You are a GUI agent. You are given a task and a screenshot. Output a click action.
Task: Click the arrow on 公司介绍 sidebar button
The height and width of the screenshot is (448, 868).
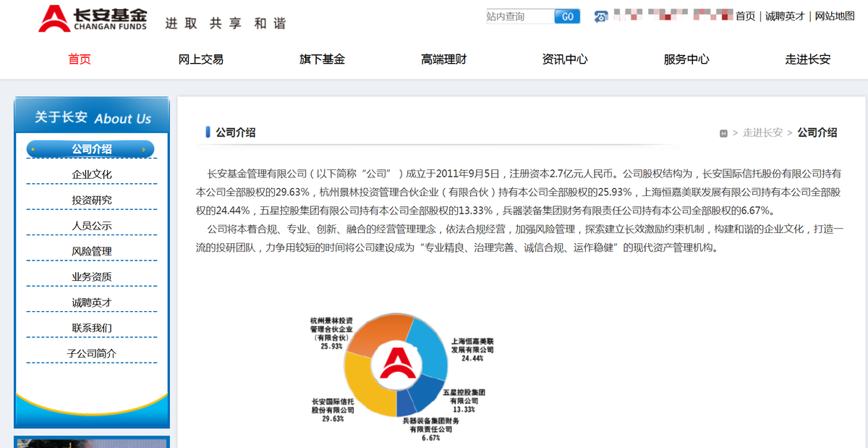click(x=143, y=150)
